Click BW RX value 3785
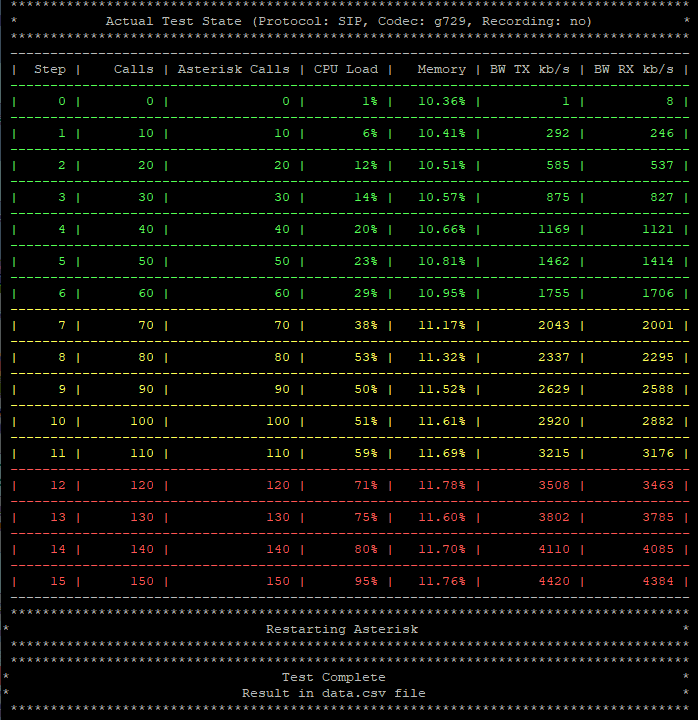 click(x=658, y=517)
